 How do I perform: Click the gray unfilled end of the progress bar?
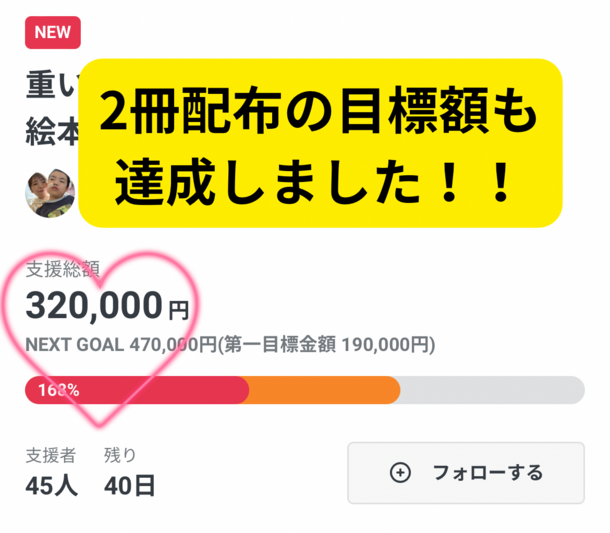(x=492, y=390)
